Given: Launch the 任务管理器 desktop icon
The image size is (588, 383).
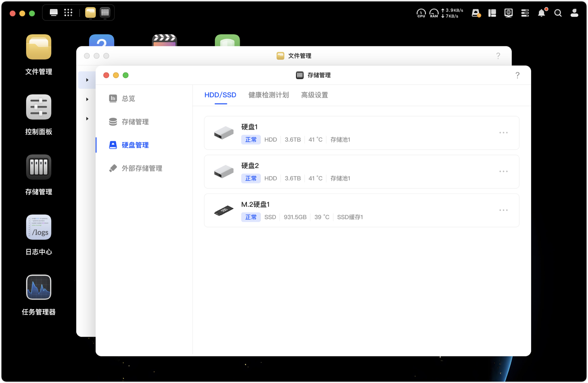Looking at the screenshot, I should [39, 287].
